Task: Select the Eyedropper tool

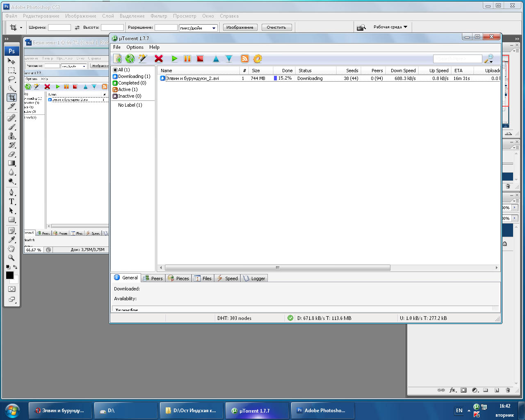Action: [x=11, y=240]
